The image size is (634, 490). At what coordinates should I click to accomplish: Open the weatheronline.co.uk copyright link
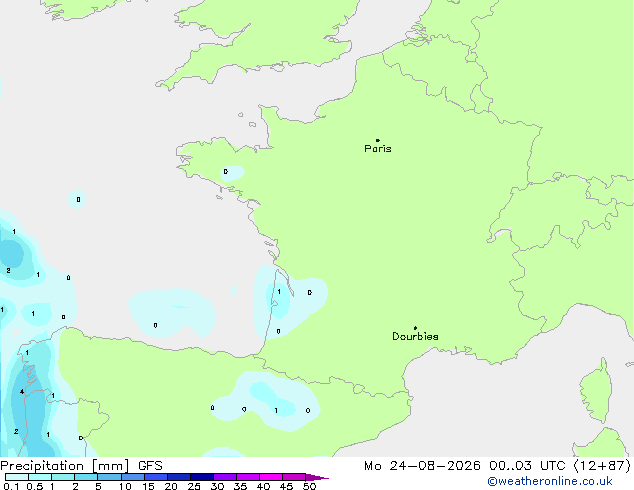pos(550,481)
